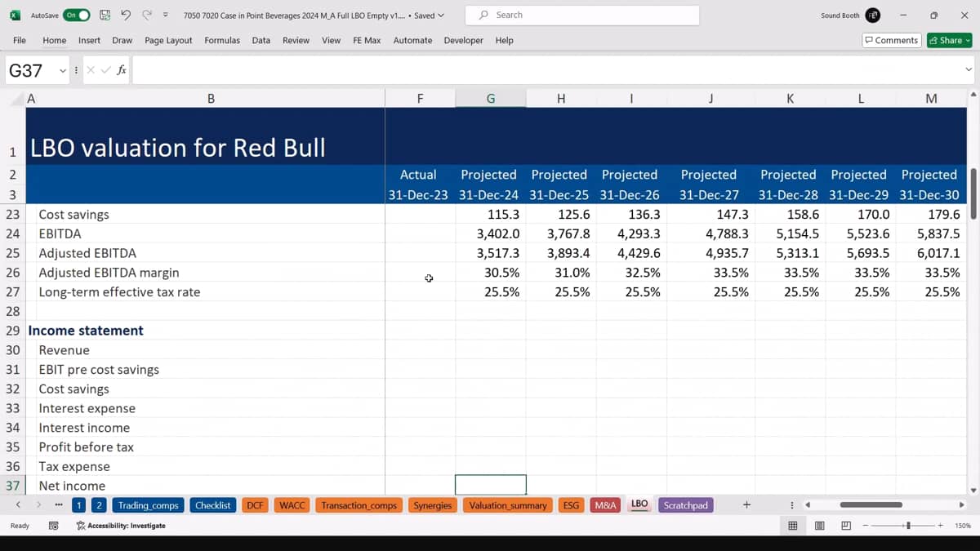Image resolution: width=980 pixels, height=551 pixels.
Task: Click the Name Box showing G37
Action: pos(32,70)
